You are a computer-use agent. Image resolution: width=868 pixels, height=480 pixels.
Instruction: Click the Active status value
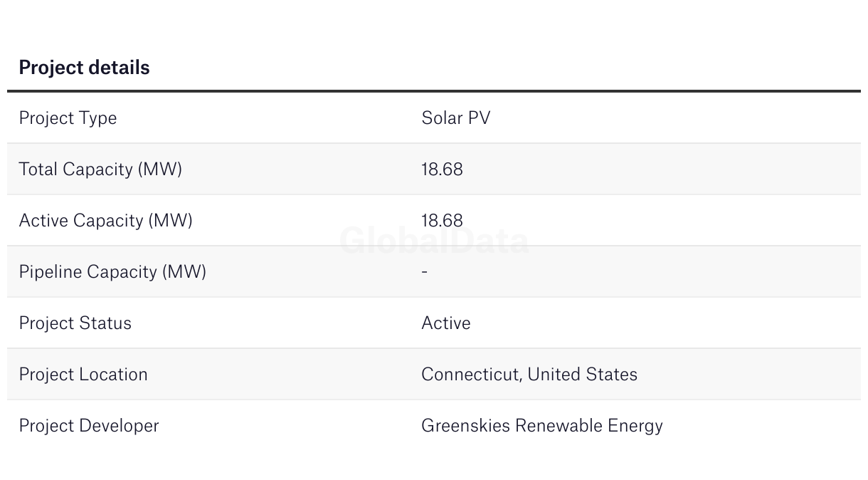click(446, 323)
